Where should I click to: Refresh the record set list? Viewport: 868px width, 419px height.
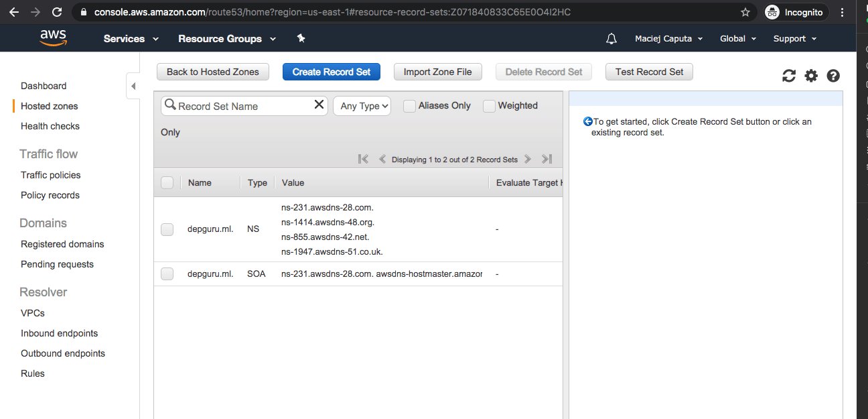click(789, 76)
